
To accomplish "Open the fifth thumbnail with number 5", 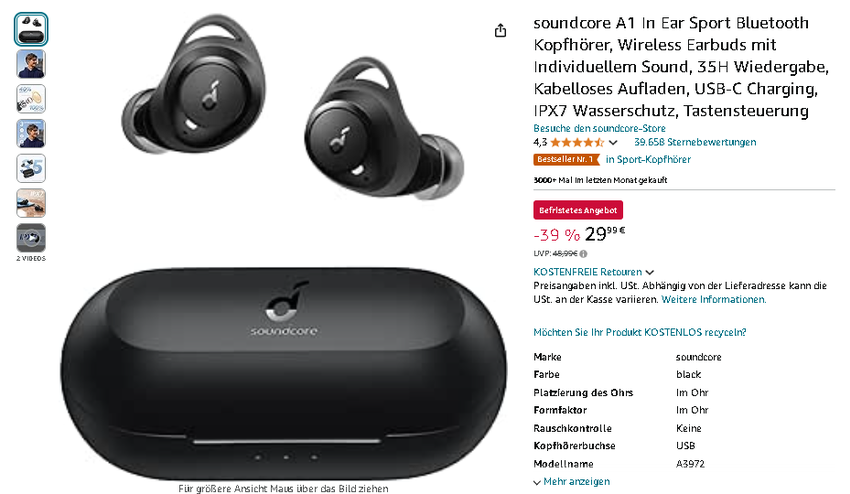I will coord(31,168).
